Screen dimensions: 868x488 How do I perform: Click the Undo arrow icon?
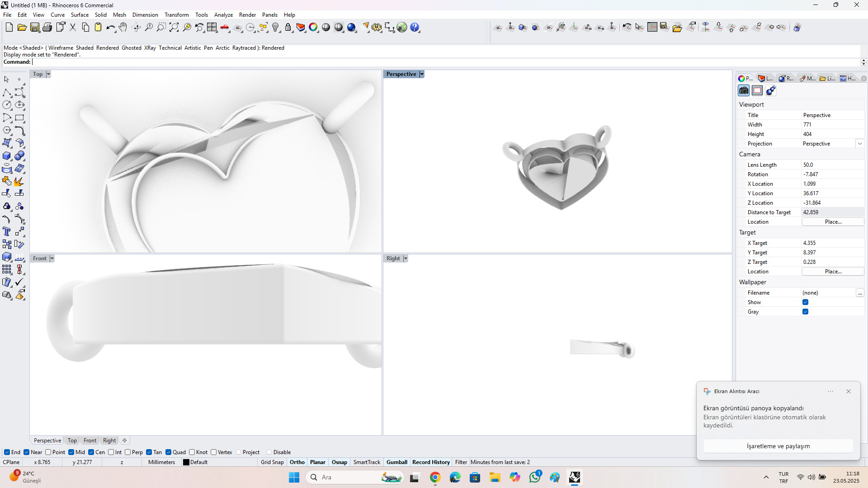pos(110,28)
